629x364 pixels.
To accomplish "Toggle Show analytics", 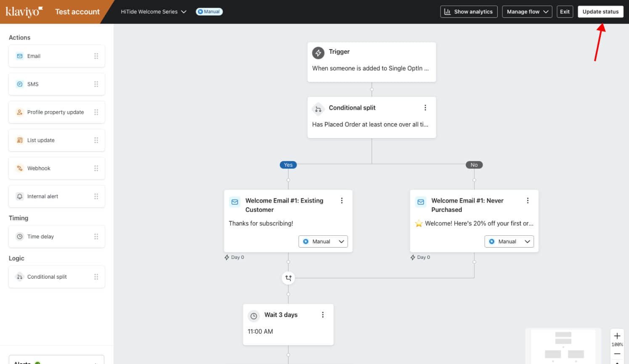I will [469, 12].
